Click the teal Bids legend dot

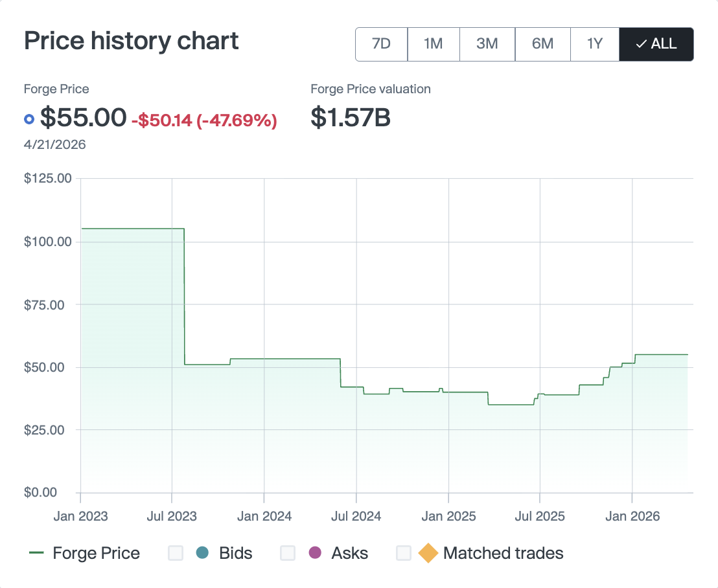click(203, 553)
